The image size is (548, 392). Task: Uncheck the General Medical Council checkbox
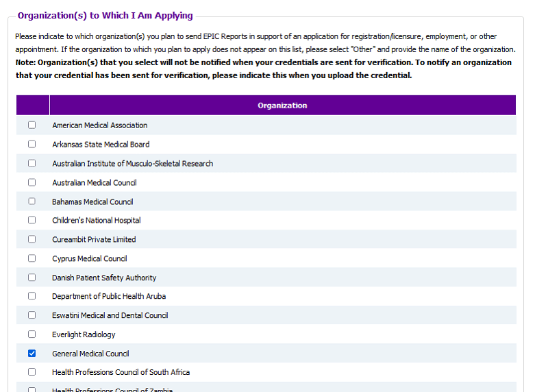pyautogui.click(x=32, y=353)
